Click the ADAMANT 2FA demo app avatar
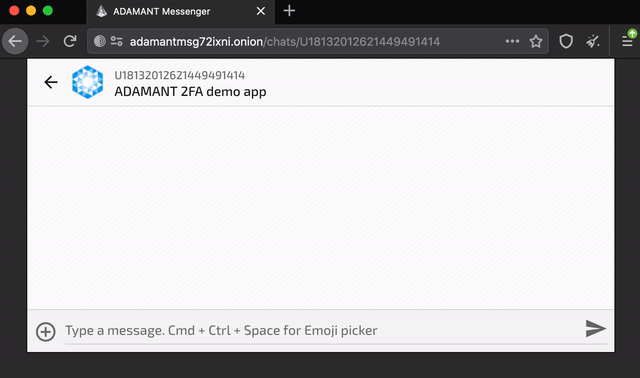This screenshot has width=640, height=378. tap(87, 82)
